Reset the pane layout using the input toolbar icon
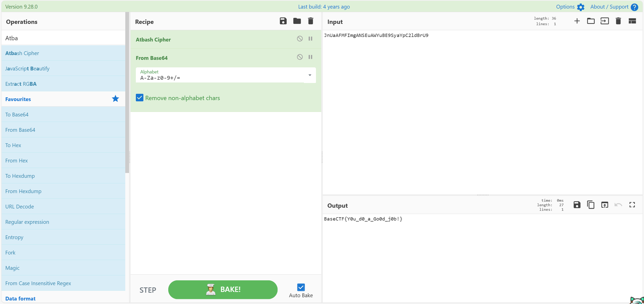 (x=632, y=21)
